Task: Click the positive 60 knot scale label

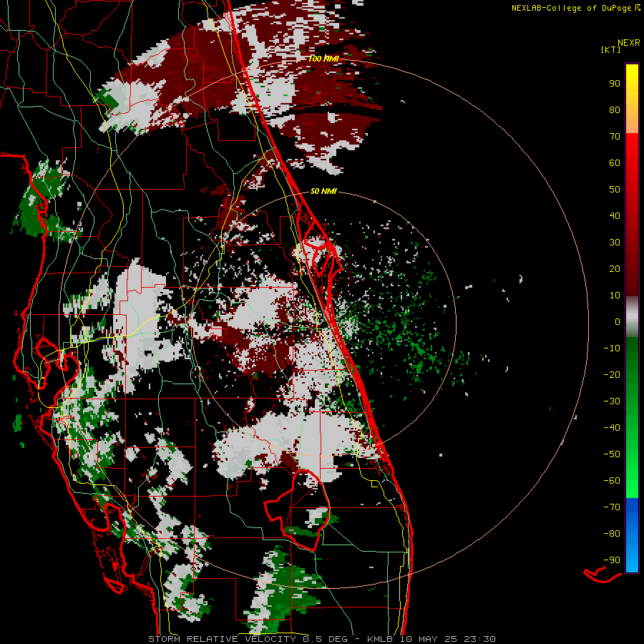Action: tap(615, 162)
